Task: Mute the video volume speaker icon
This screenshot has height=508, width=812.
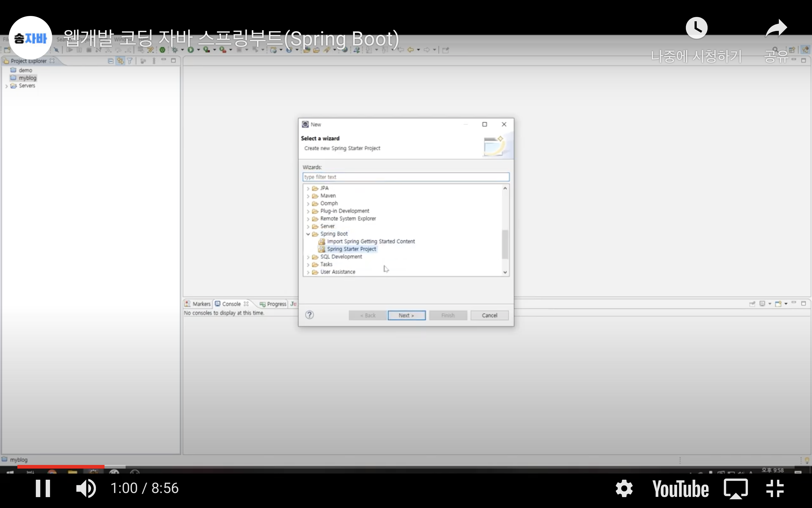Action: tap(86, 488)
